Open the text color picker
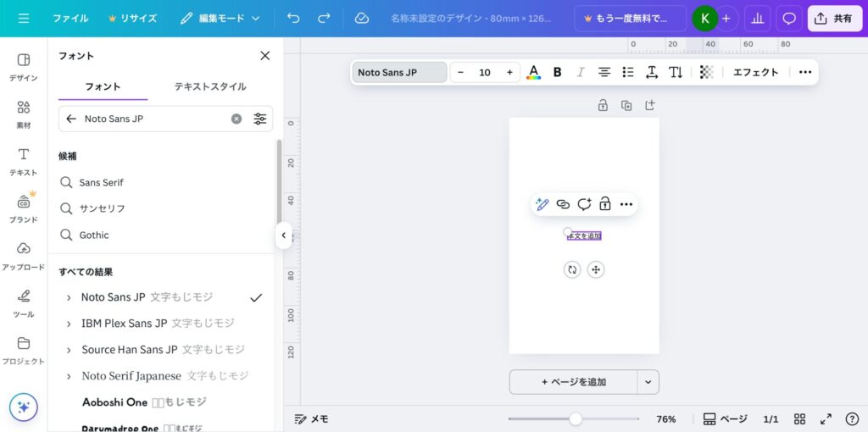 533,72
